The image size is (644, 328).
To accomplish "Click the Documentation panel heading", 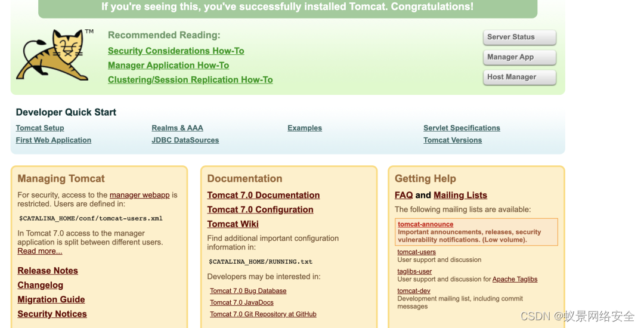I will click(x=245, y=178).
